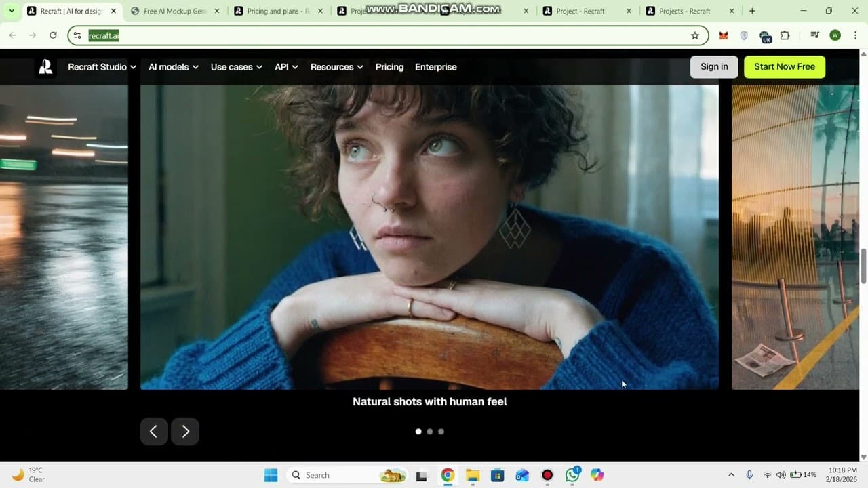Click the Start Now Free button
The width and height of the screenshot is (868, 488).
(x=784, y=66)
